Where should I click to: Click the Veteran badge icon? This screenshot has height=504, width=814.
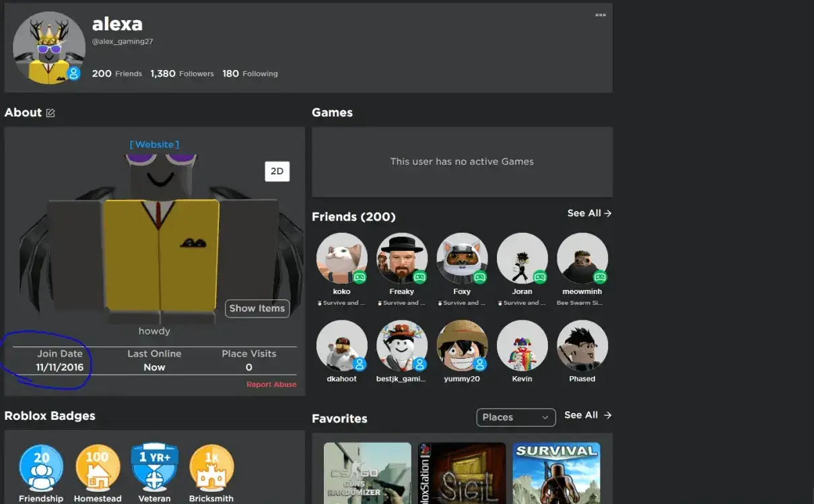pos(154,466)
